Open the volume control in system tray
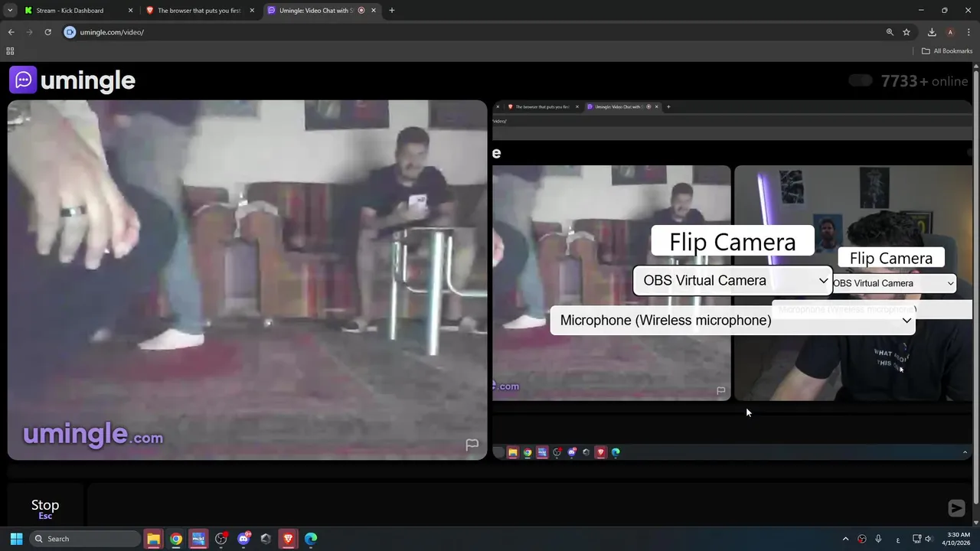Viewport: 980px width, 551px height. (x=929, y=539)
